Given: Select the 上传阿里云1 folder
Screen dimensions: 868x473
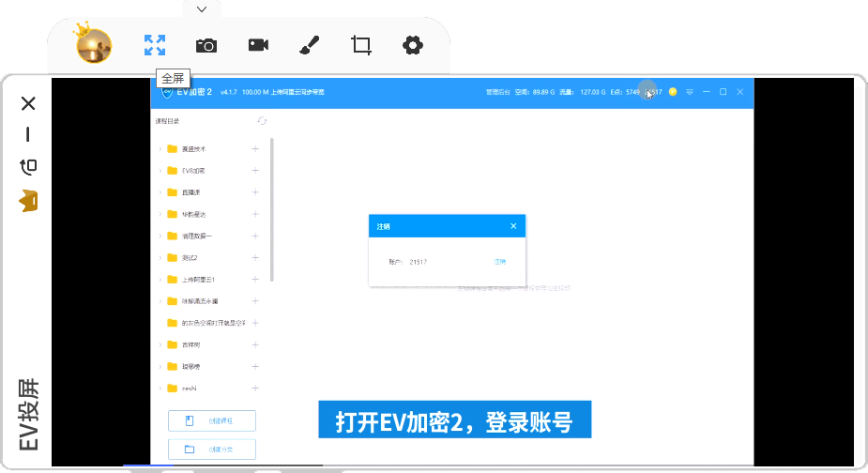Looking at the screenshot, I should point(198,279).
